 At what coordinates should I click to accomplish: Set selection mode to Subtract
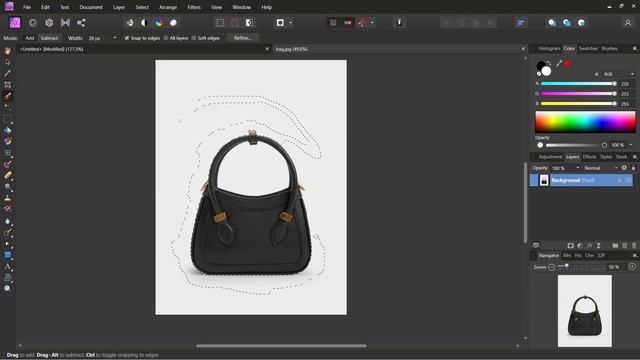[49, 38]
